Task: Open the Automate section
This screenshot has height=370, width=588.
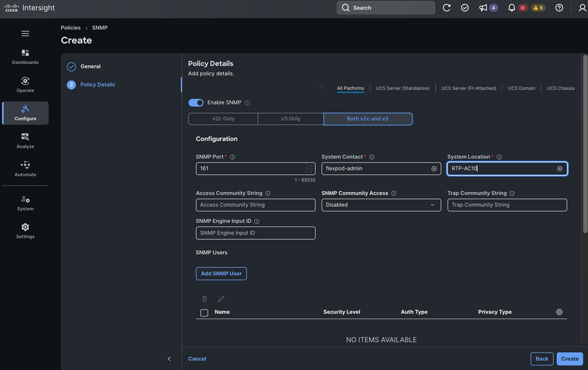Action: tap(25, 169)
